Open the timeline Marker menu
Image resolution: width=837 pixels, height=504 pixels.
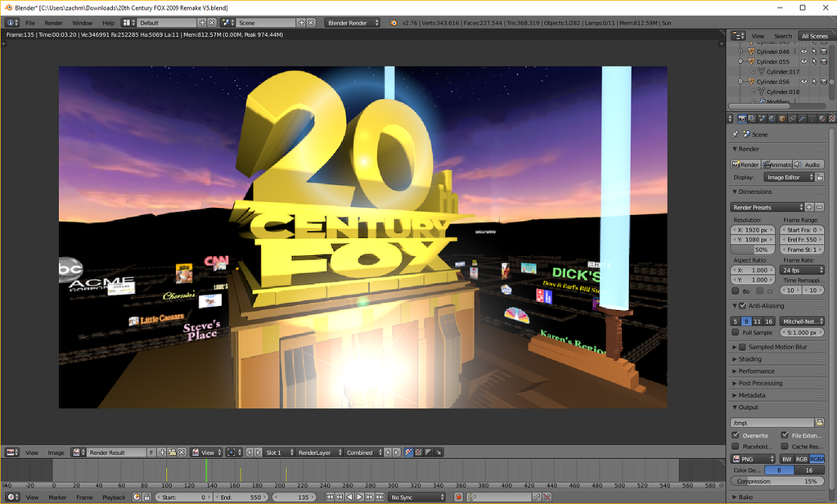57,497
